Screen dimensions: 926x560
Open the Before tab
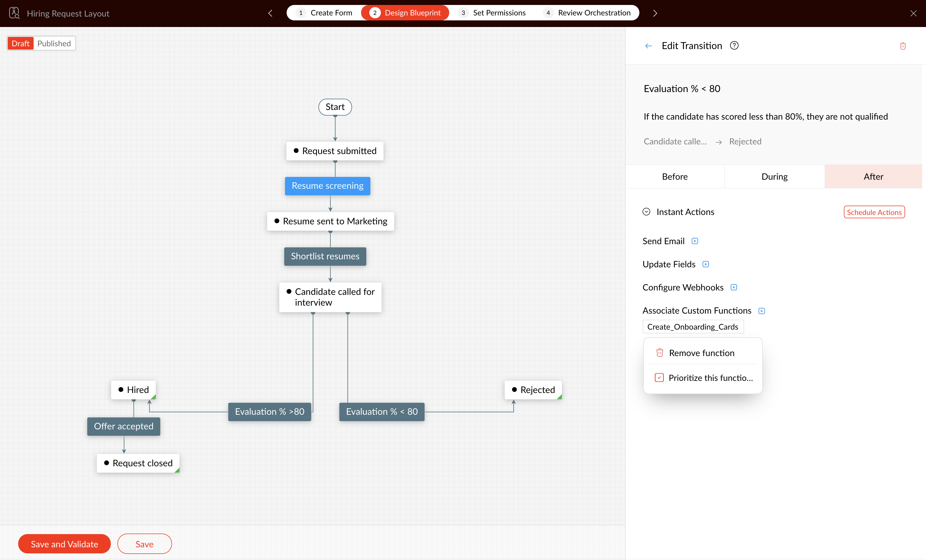tap(675, 177)
